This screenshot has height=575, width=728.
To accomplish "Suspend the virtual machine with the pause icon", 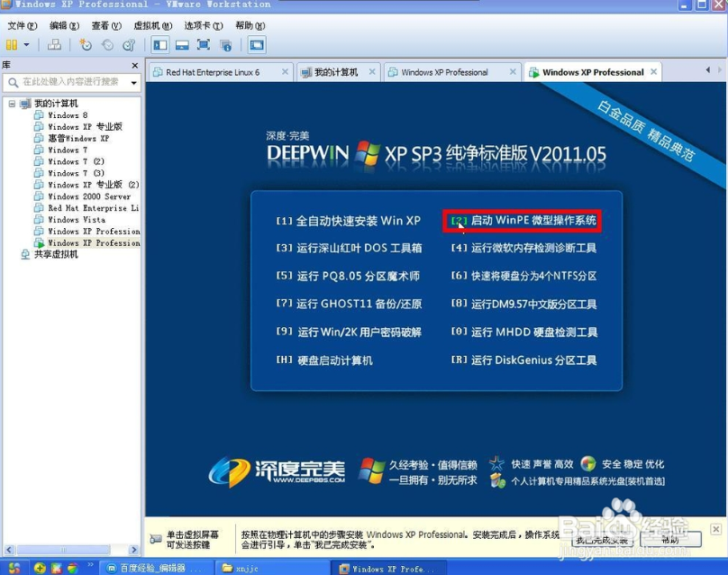I will click(x=12, y=45).
